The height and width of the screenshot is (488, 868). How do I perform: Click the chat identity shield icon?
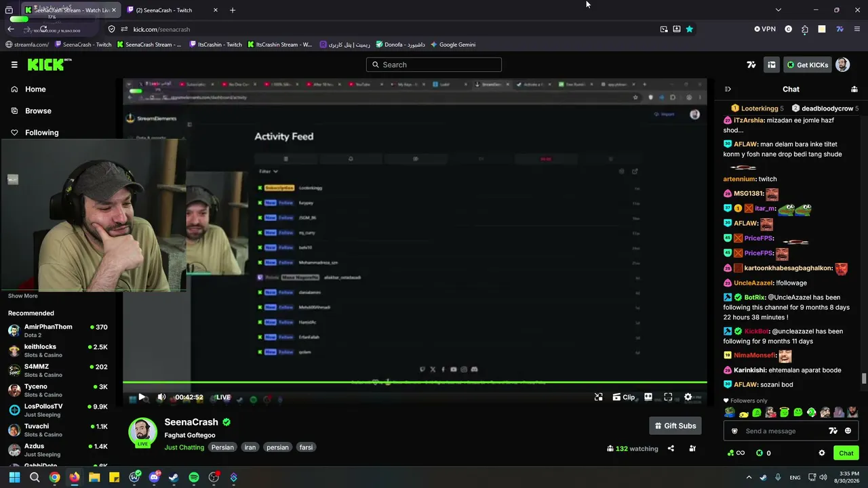pos(734,431)
